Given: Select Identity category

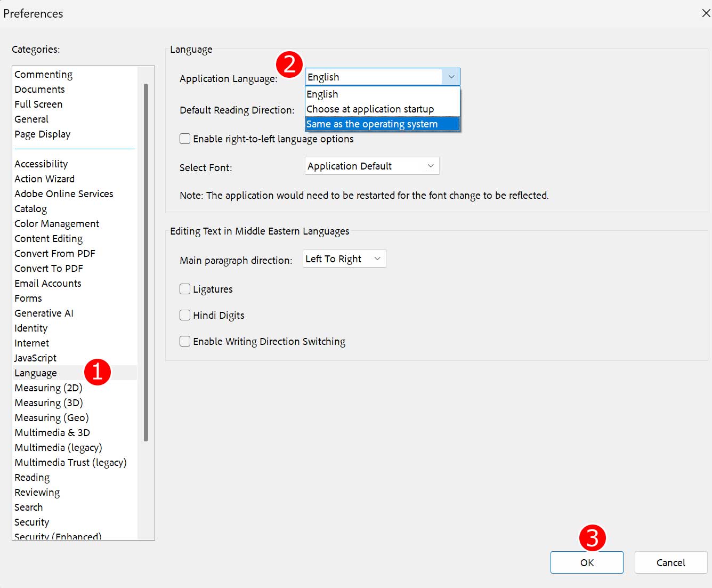Looking at the screenshot, I should coord(31,328).
